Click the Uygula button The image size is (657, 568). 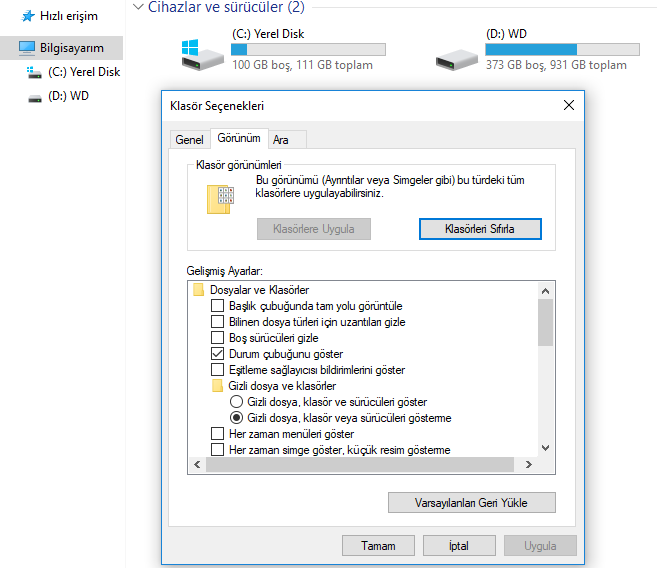[x=540, y=546]
